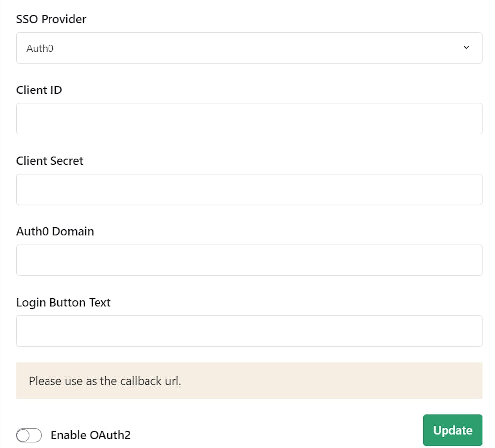Click the Enable OAuth2 label text
The width and height of the screenshot is (495, 448).
tap(91, 435)
